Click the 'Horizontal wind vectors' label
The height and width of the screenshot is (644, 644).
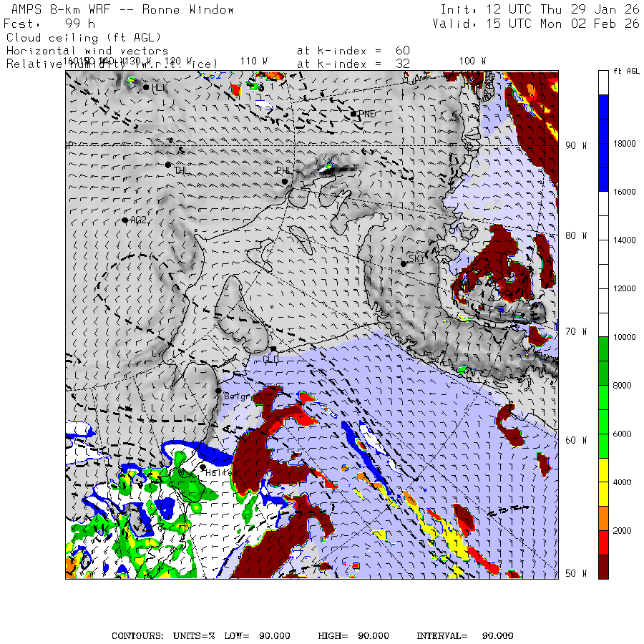(87, 51)
